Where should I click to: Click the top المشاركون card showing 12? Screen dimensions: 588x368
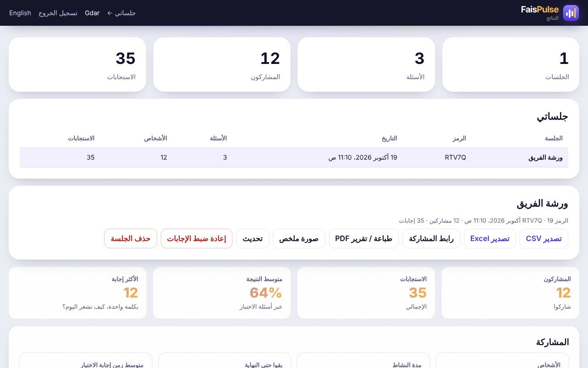(222, 64)
